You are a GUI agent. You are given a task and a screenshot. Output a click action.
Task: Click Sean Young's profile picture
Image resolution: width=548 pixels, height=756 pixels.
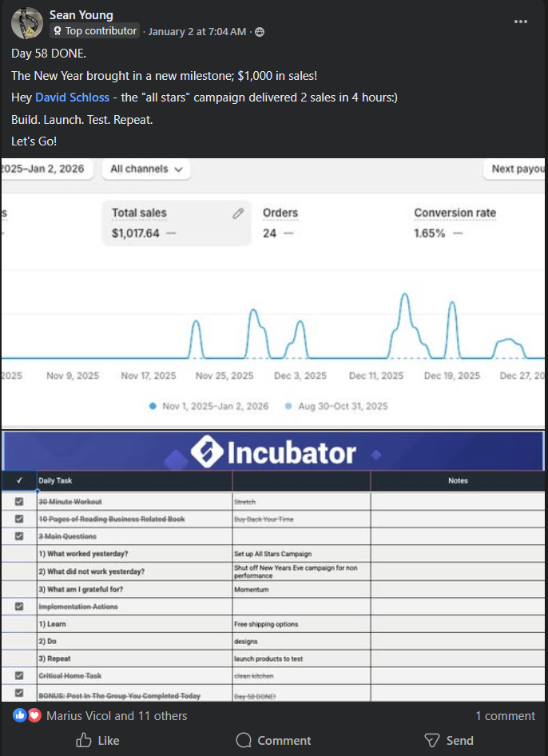[x=26, y=23]
